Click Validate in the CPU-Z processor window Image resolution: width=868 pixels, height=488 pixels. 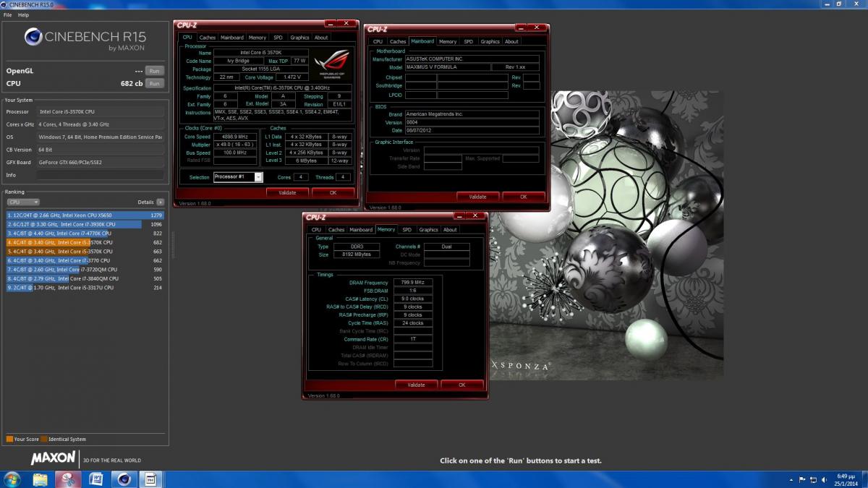point(287,193)
